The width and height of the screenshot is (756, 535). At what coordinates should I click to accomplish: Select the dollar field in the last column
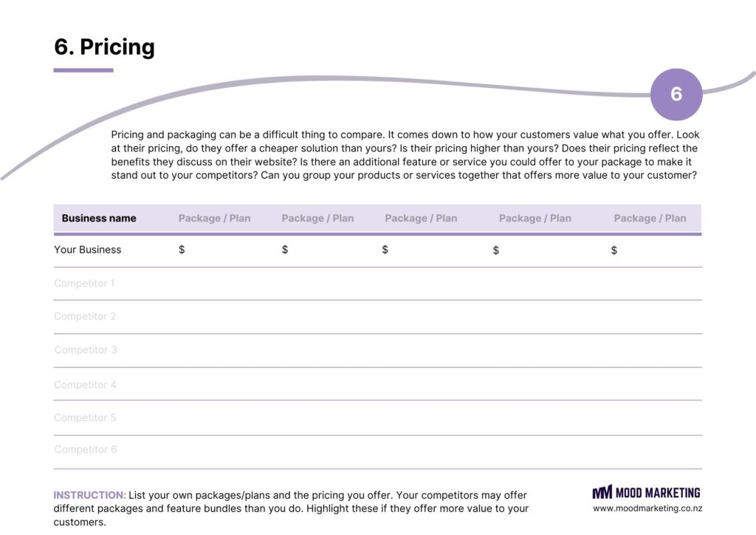(614, 251)
